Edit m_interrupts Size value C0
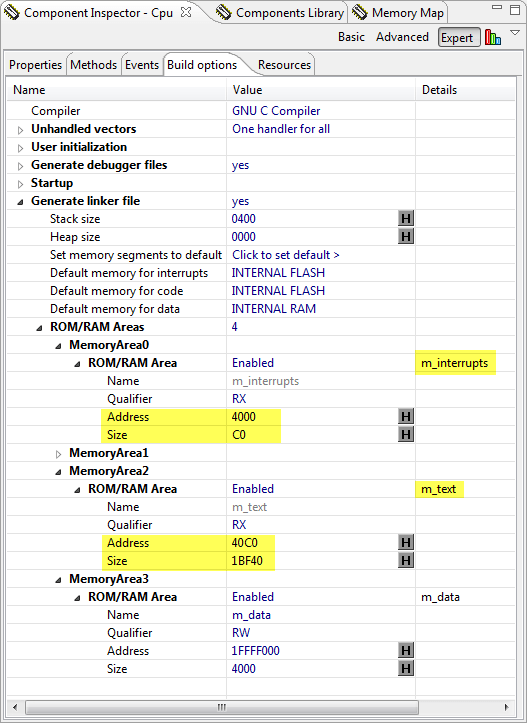 239,435
